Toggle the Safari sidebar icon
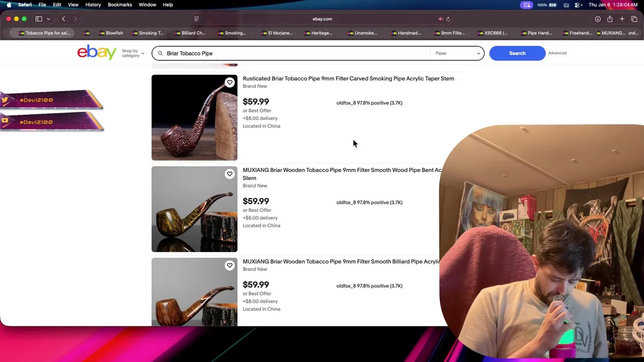The width and height of the screenshot is (644, 362). coord(39,19)
